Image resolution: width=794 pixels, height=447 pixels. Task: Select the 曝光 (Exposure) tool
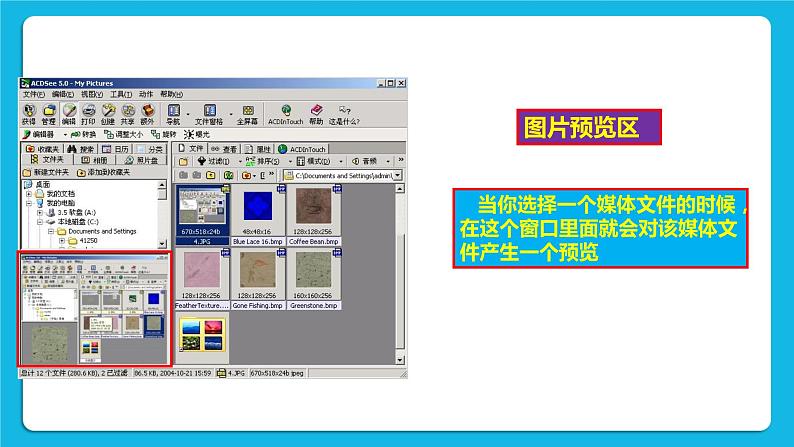tap(199, 133)
